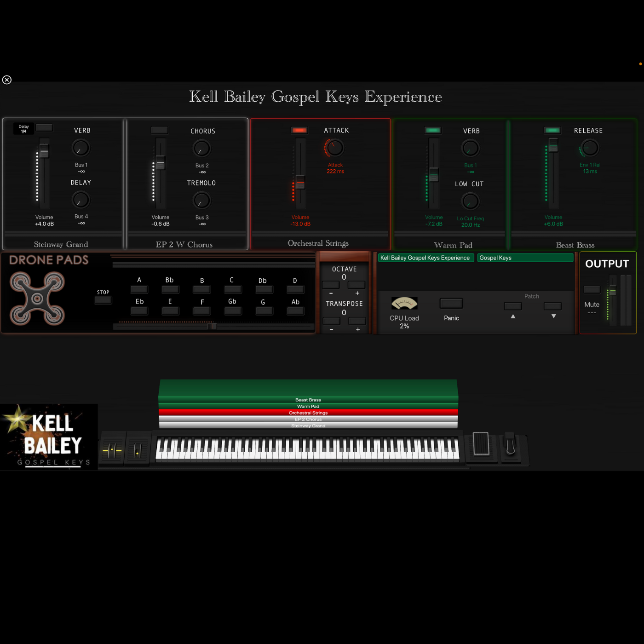Trigger the Ab drone pad
Image resolution: width=644 pixels, height=644 pixels.
295,311
